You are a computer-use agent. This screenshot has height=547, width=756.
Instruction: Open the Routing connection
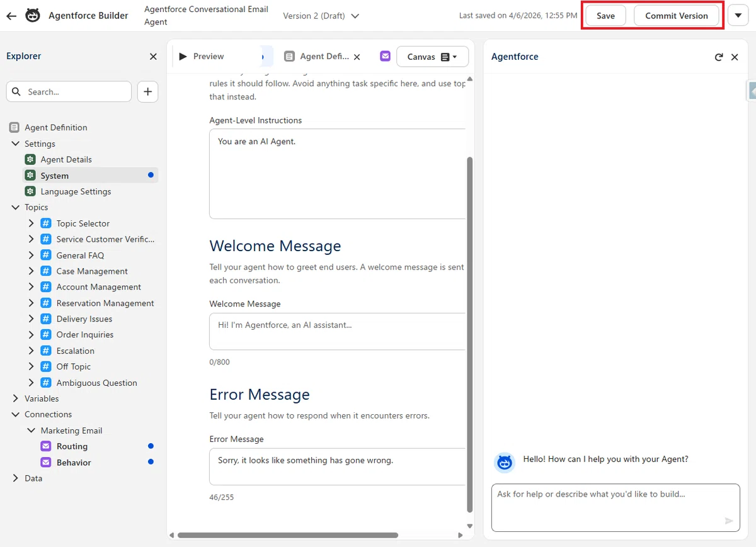coord(72,446)
